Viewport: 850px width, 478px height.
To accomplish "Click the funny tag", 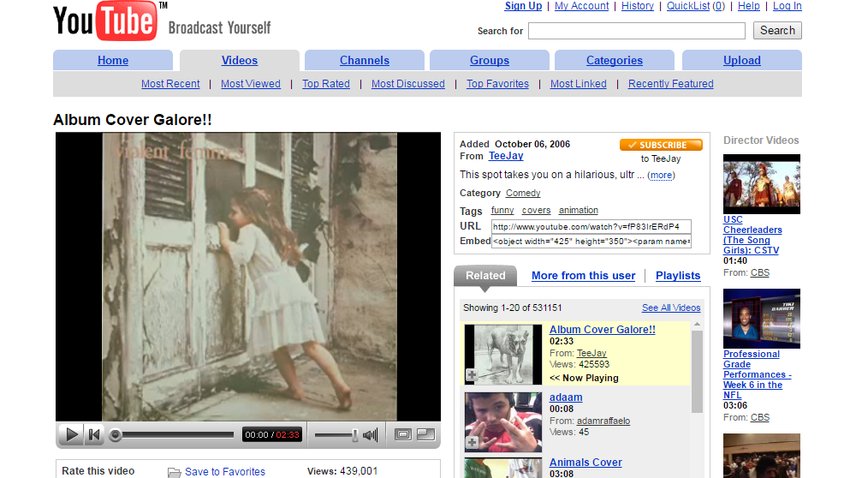I will pos(502,210).
